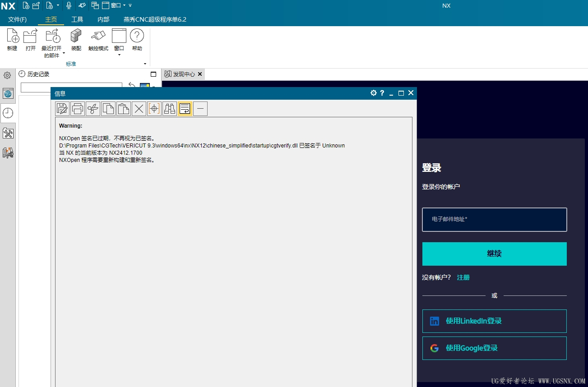Click touch mode hand icon in title bar
Screen dimensions: 588x387
click(x=82, y=5)
